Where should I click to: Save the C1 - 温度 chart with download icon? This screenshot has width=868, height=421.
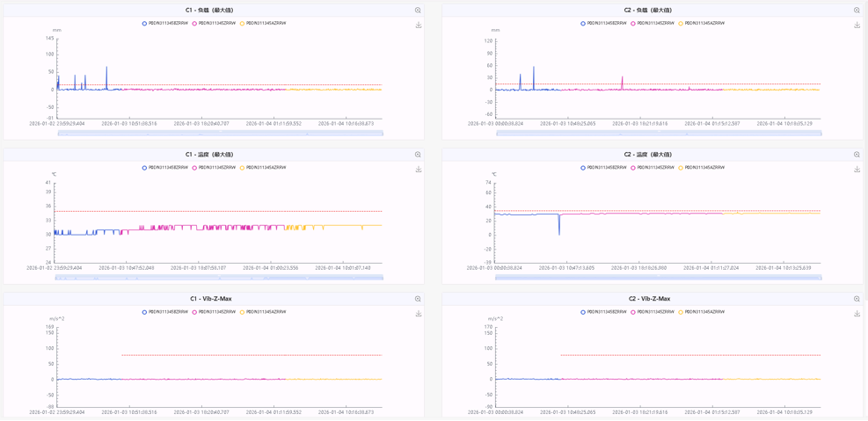point(419,170)
